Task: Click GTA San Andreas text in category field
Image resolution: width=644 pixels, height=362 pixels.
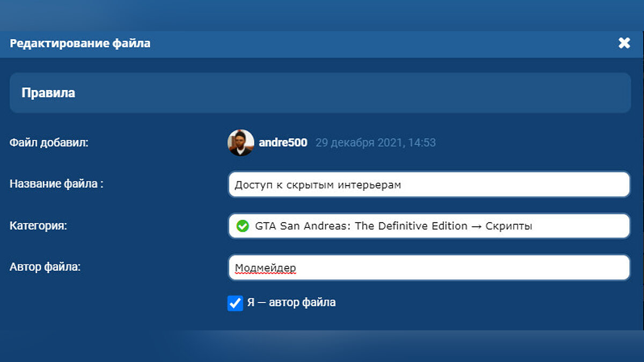Action: 302,226
